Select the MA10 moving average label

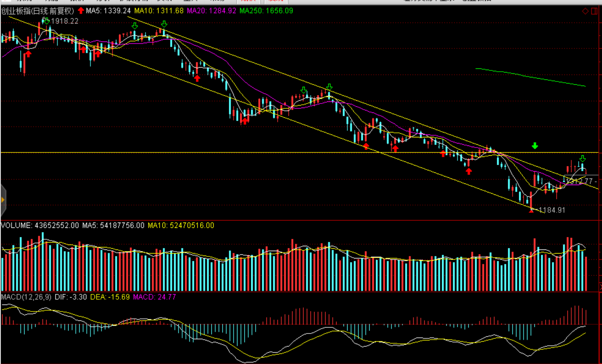pos(159,11)
